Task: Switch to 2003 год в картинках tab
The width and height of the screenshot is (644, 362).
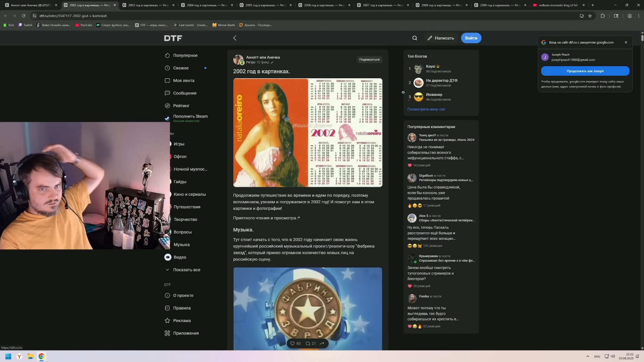Action: 148,5
